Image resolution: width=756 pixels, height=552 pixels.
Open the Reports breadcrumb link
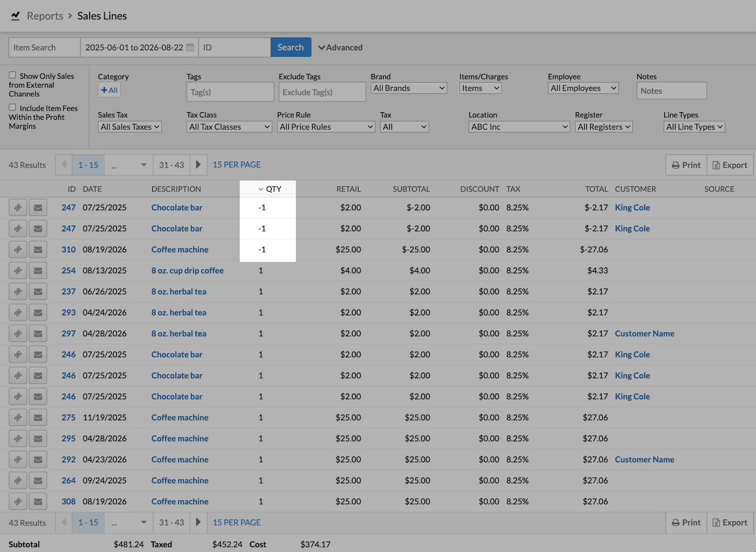coord(45,16)
